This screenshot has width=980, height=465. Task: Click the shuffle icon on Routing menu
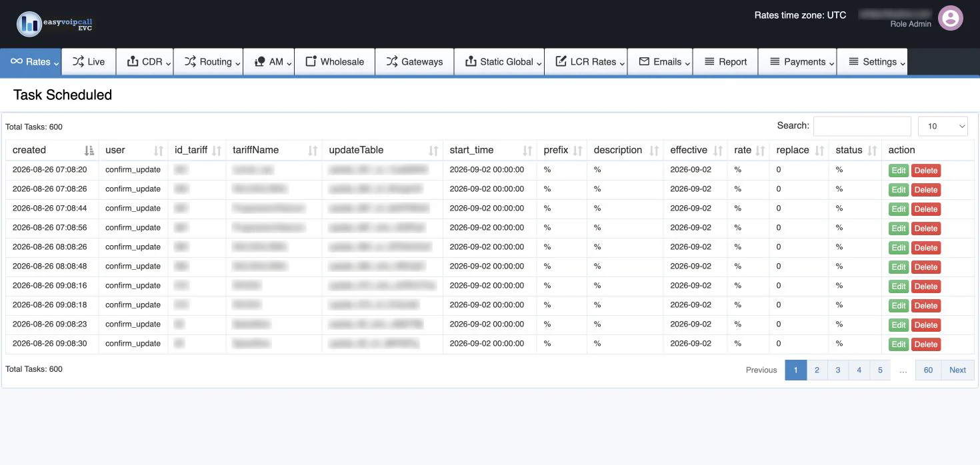click(x=190, y=61)
